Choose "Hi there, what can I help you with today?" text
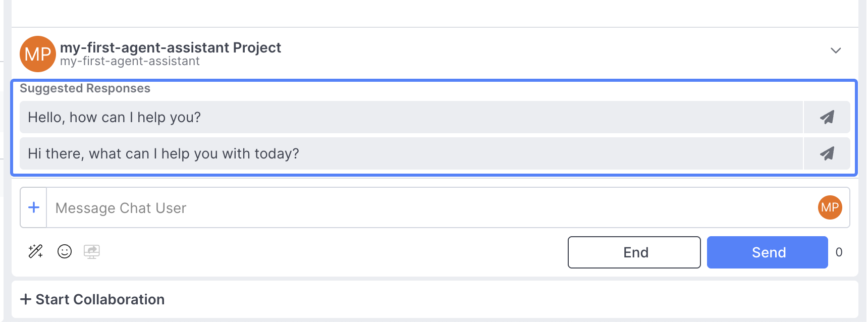 pyautogui.click(x=164, y=154)
